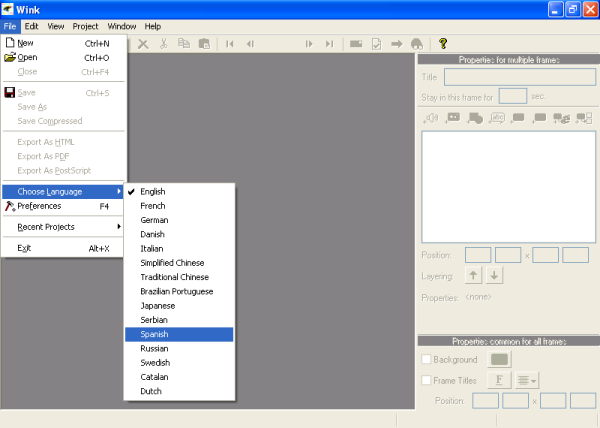Click the yellow Help question mark icon
Viewport: 600px width, 428px height.
442,44
